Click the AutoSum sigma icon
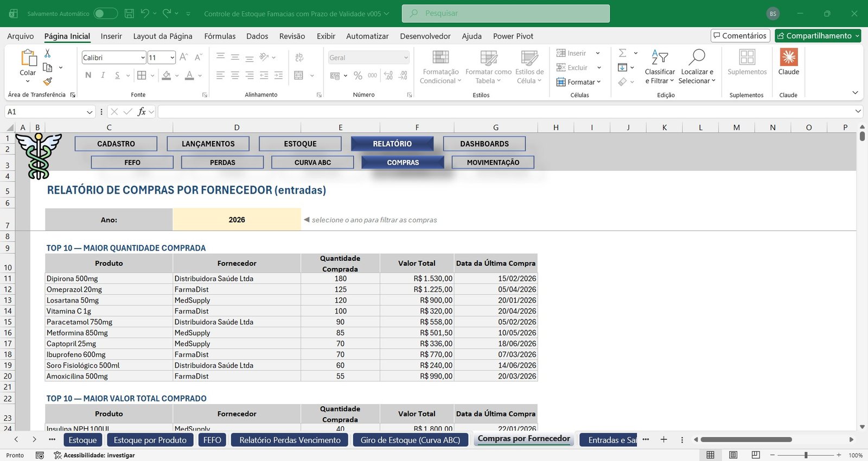Viewport: 868px width, 461px height. click(x=623, y=53)
